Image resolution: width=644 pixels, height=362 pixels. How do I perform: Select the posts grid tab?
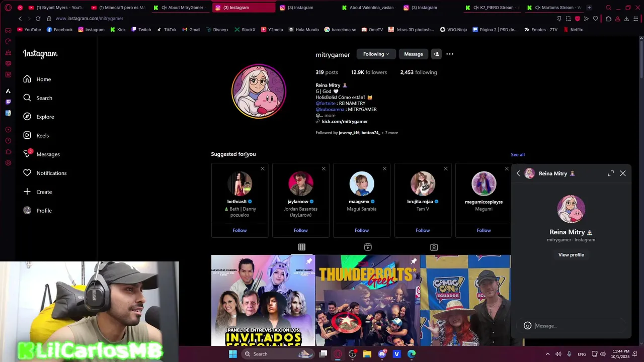pyautogui.click(x=302, y=247)
